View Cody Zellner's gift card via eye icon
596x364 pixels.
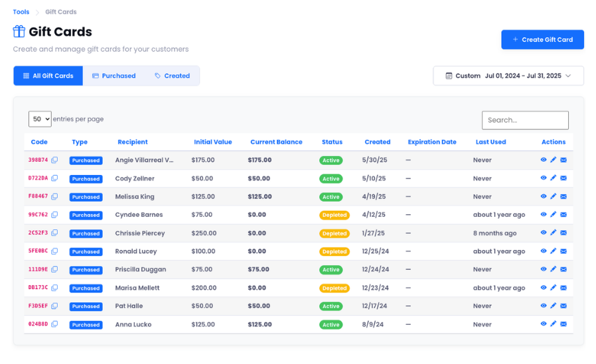point(544,178)
